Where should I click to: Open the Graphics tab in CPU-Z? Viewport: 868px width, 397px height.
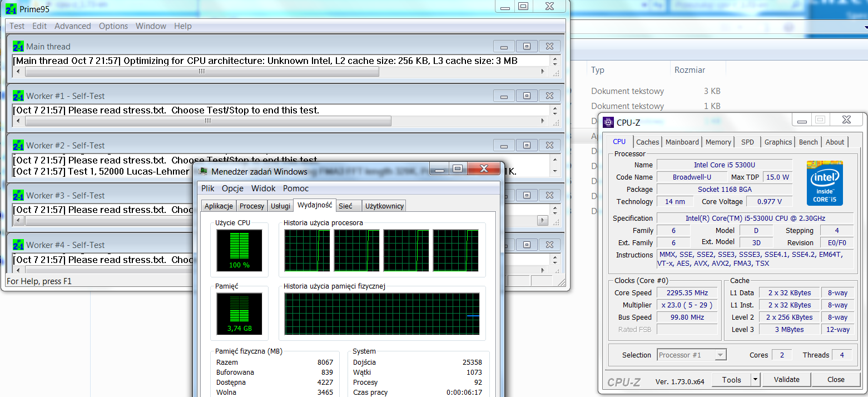click(x=778, y=142)
